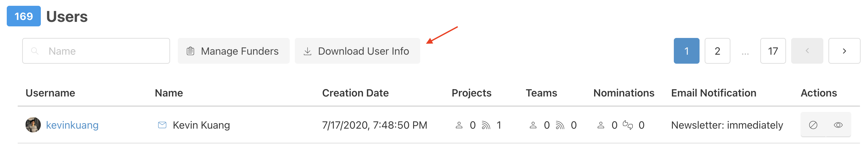Click the previous page chevron
Screen dimensions: 868x146
coord(807,51)
